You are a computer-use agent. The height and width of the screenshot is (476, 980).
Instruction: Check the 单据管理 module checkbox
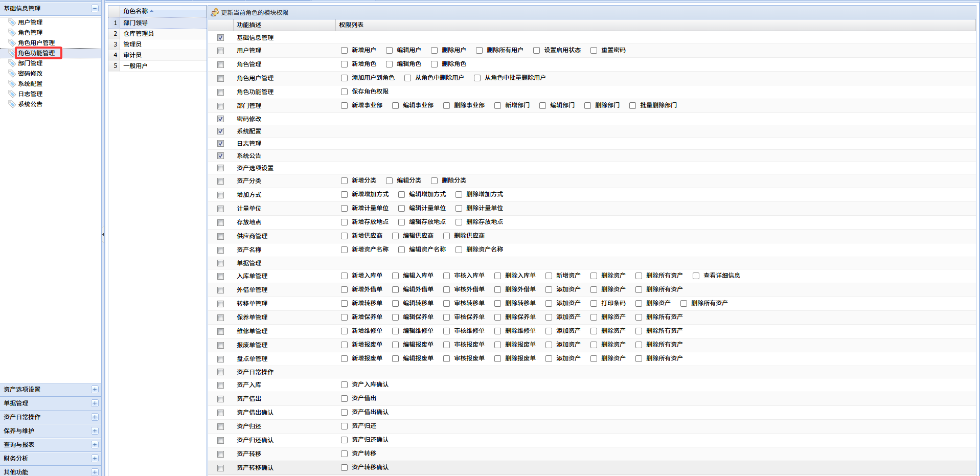(220, 263)
